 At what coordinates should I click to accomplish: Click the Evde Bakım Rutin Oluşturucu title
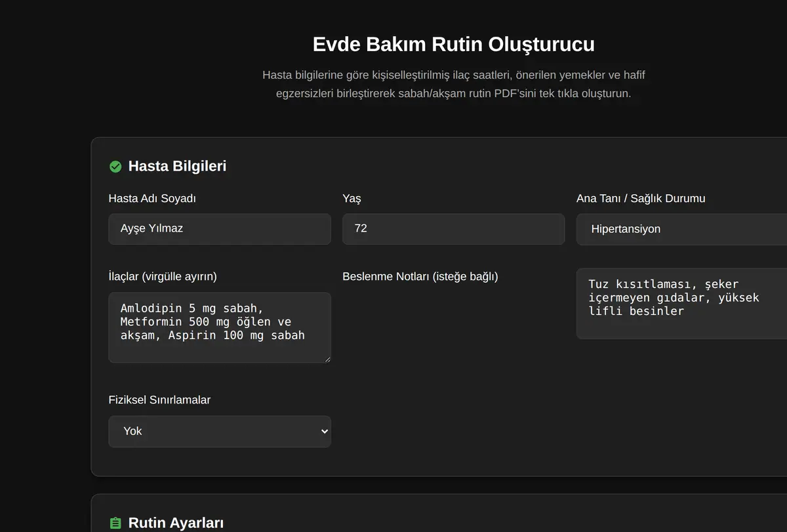454,44
